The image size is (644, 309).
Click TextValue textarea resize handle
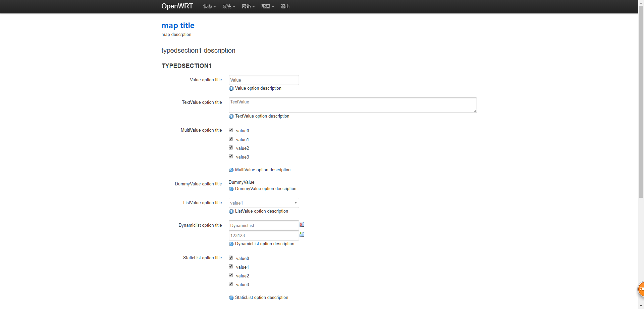tap(475, 111)
